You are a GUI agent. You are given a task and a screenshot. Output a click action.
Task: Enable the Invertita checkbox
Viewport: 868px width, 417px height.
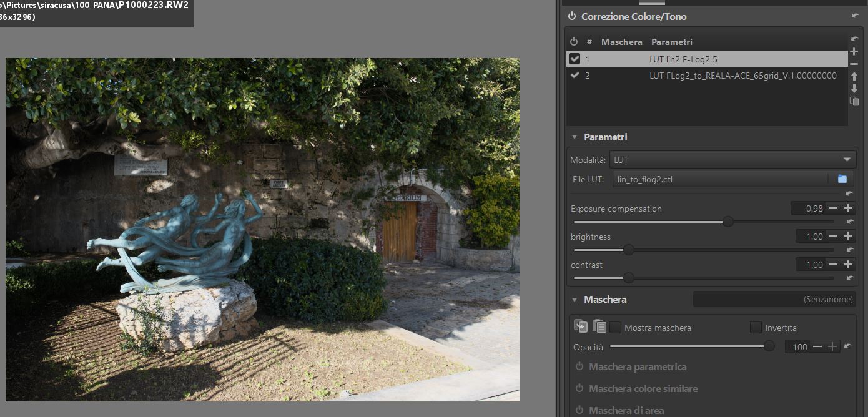pos(756,327)
